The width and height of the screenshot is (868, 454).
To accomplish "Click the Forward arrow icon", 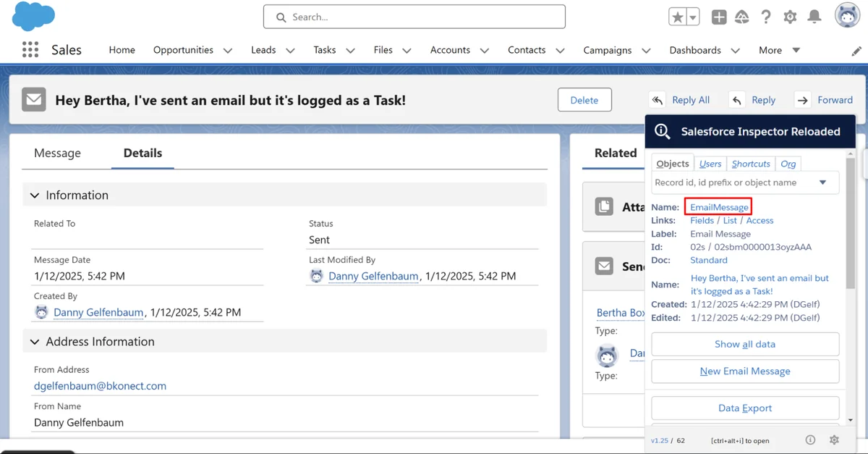I will (802, 100).
